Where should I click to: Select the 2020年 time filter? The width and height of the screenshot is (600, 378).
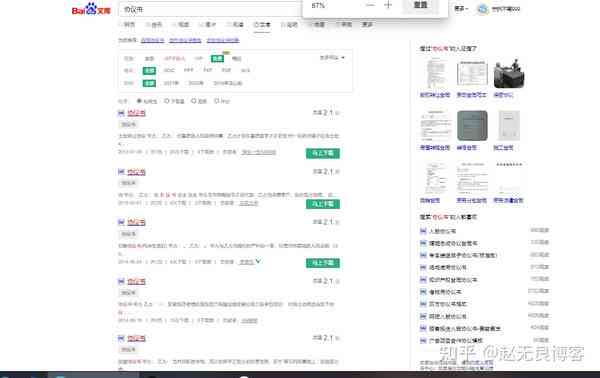(x=196, y=83)
